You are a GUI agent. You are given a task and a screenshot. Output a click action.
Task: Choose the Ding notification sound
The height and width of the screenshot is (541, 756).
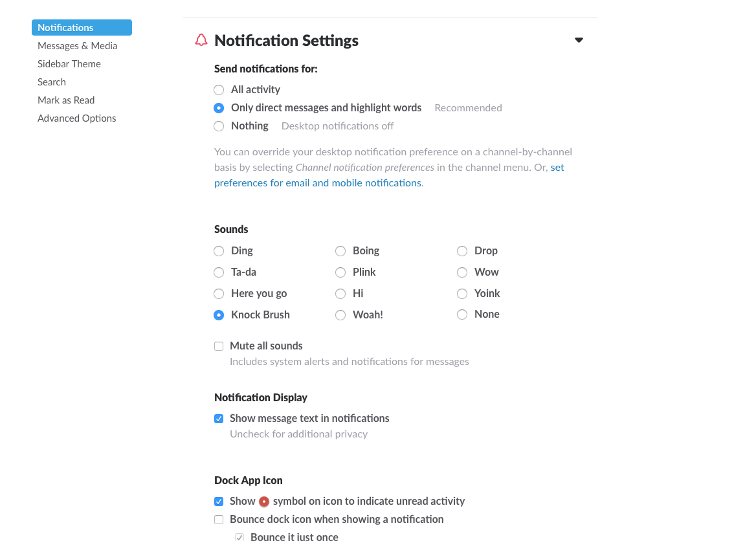(x=219, y=251)
